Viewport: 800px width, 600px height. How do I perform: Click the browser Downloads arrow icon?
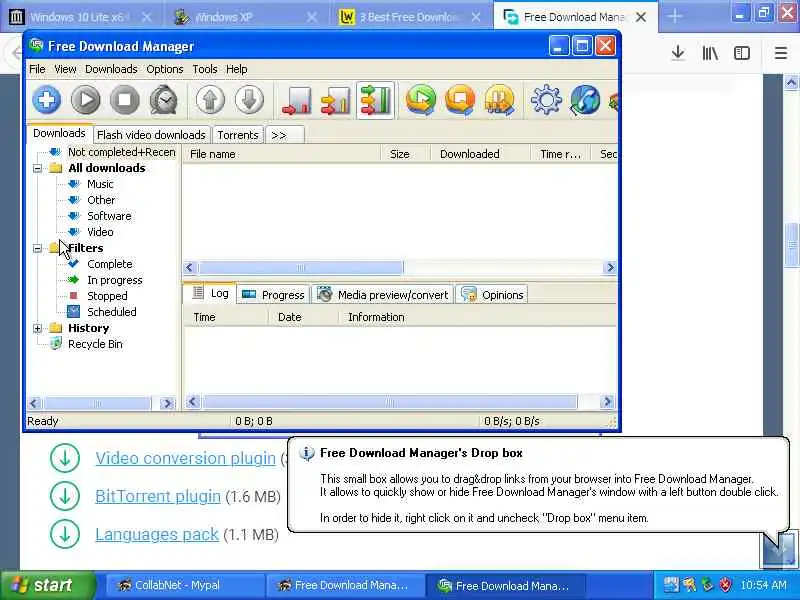coord(678,53)
